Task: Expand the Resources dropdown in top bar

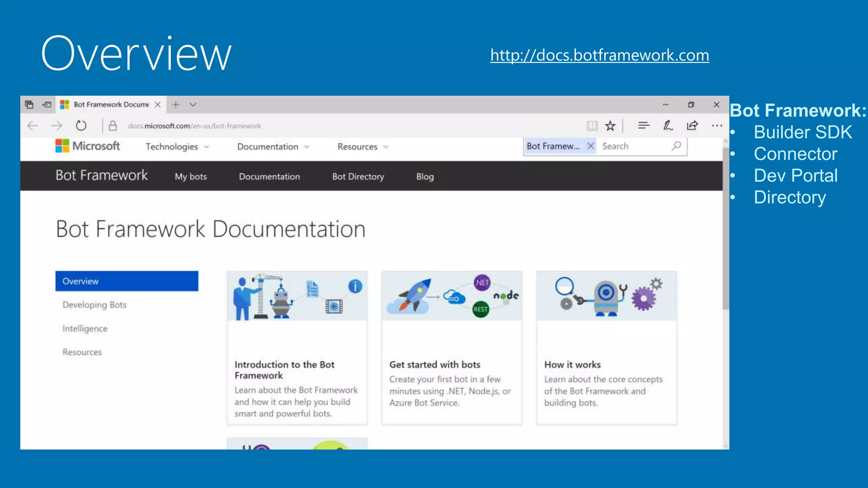Action: 363,147
